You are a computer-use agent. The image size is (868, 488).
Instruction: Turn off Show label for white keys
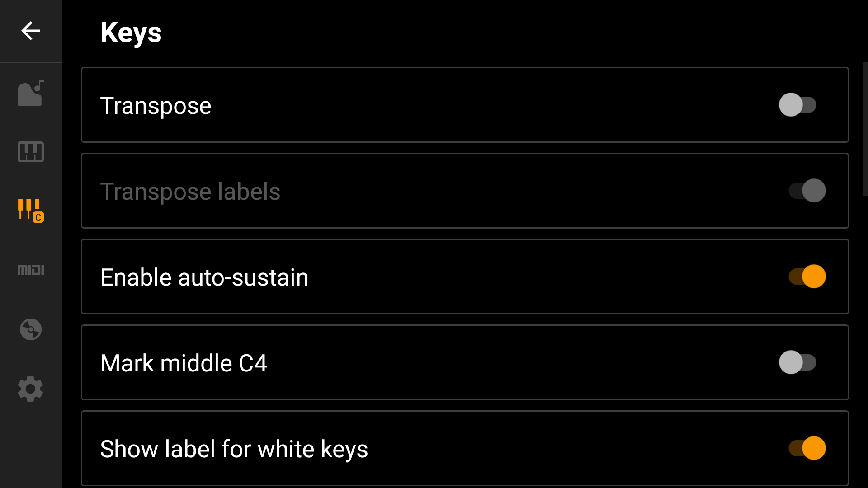[x=807, y=448]
